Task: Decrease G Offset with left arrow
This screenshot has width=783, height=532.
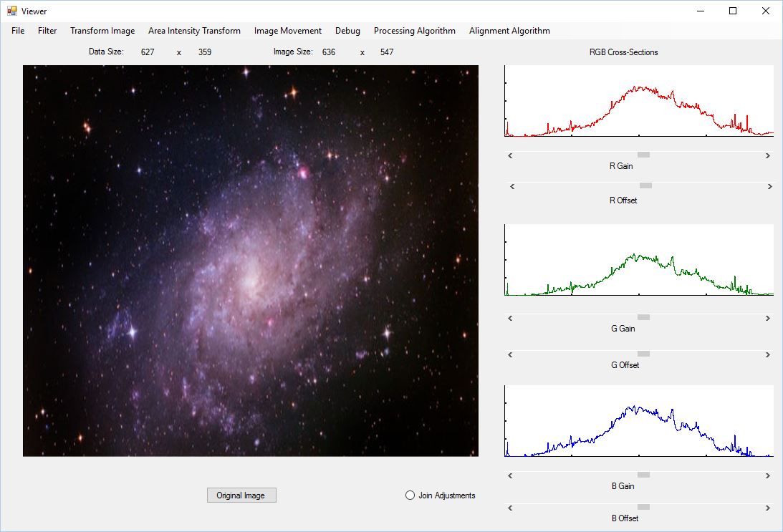Action: [510, 355]
